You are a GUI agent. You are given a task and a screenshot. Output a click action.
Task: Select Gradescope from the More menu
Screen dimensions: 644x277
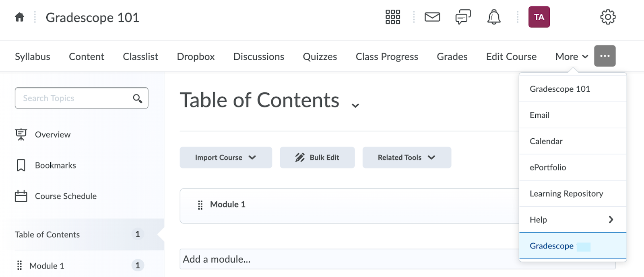click(x=551, y=246)
